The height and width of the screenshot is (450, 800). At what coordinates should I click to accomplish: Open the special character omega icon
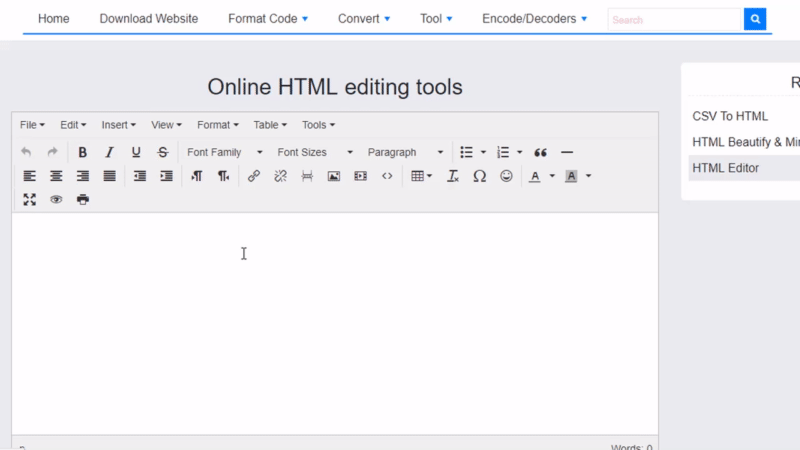click(x=479, y=176)
